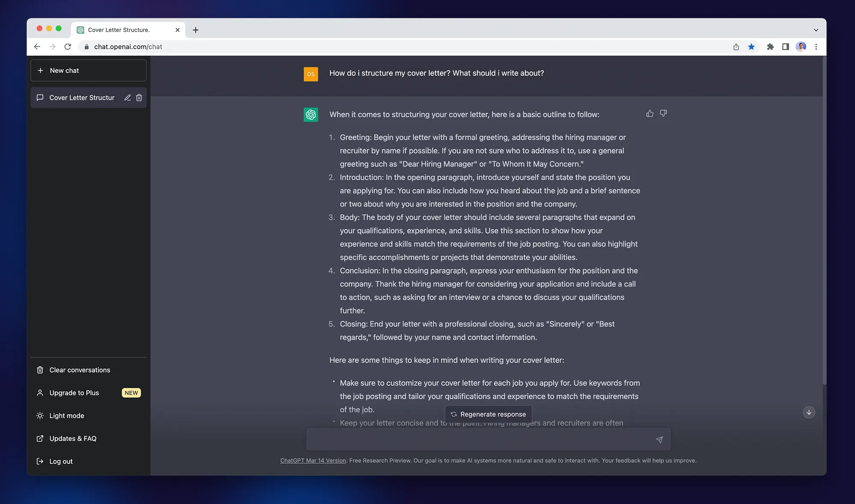This screenshot has height=504, width=855.
Task: Click the macOS green fullscreen window button
Action: click(x=59, y=29)
